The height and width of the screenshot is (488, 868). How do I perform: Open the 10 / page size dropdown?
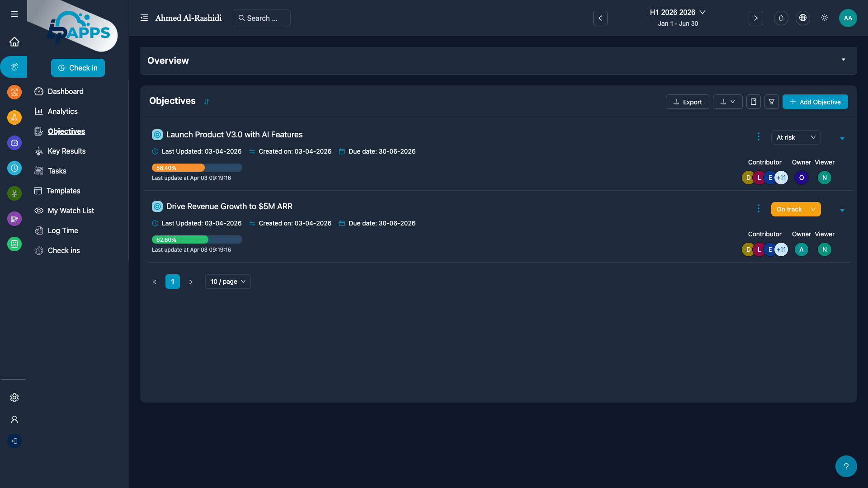coord(228,282)
